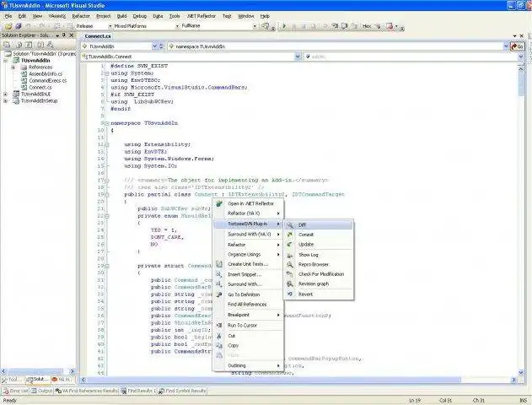This screenshot has width=532, height=405.
Task: Choose Run To Cursor context entry
Action: tap(248, 325)
